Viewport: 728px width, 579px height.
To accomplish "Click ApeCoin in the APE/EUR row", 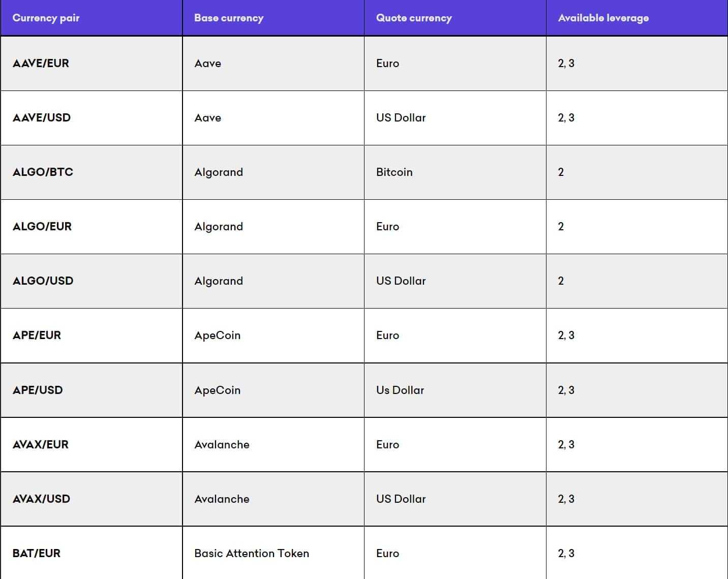I will point(218,336).
